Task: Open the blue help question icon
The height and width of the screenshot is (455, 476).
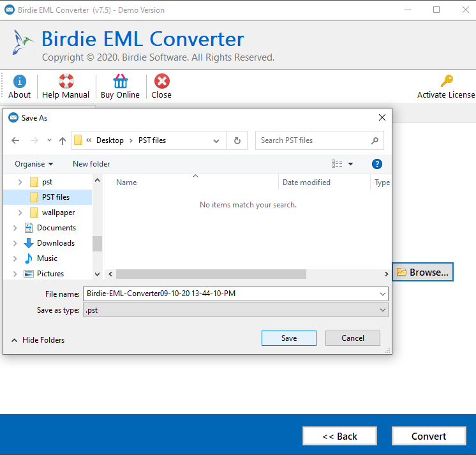Action: (x=376, y=164)
